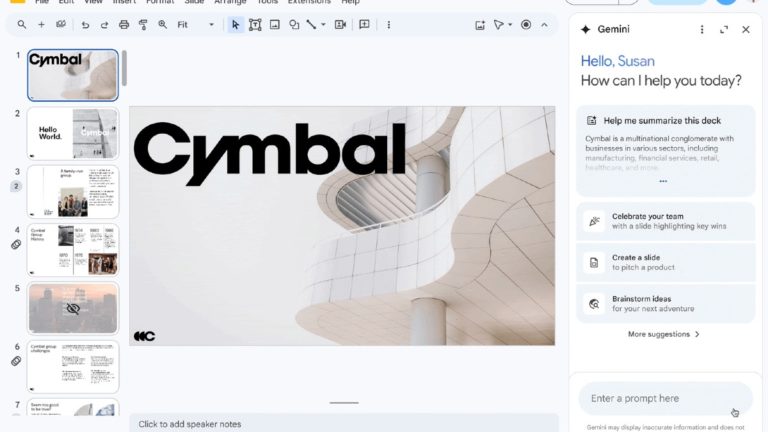
Task: Pick the text box tool
Action: [x=255, y=24]
